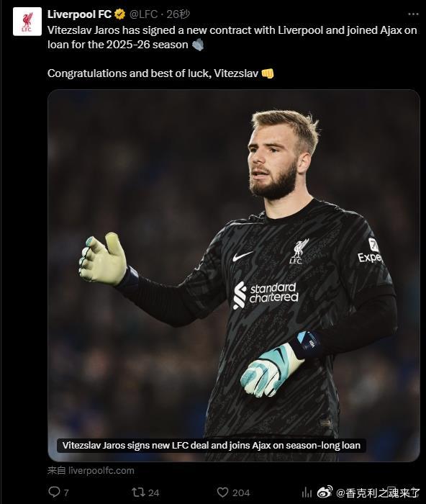Click the 204 likes count
This screenshot has height=504, width=426.
(x=241, y=492)
